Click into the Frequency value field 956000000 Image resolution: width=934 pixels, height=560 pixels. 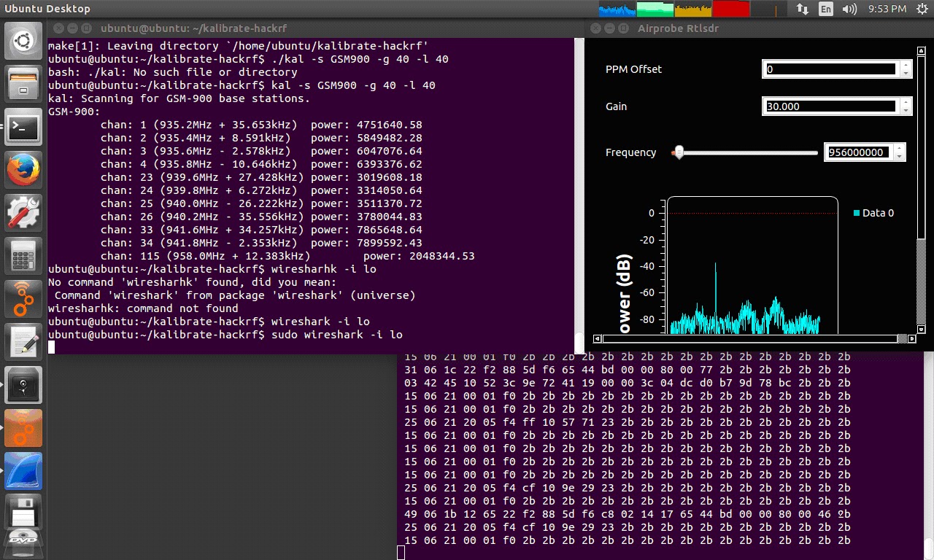[x=858, y=152]
